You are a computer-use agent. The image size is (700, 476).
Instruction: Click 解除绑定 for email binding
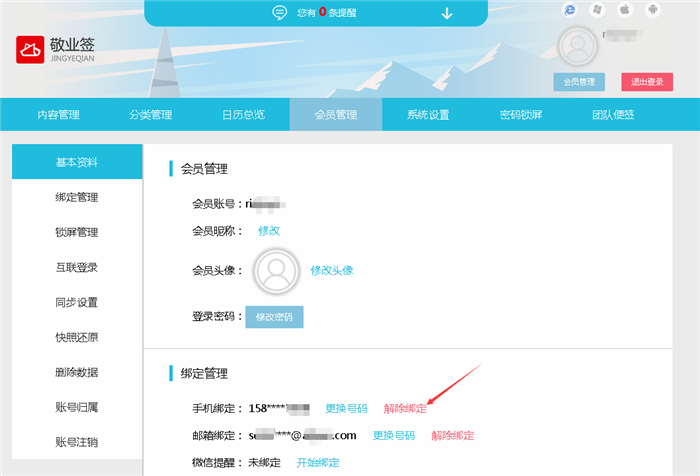click(453, 435)
